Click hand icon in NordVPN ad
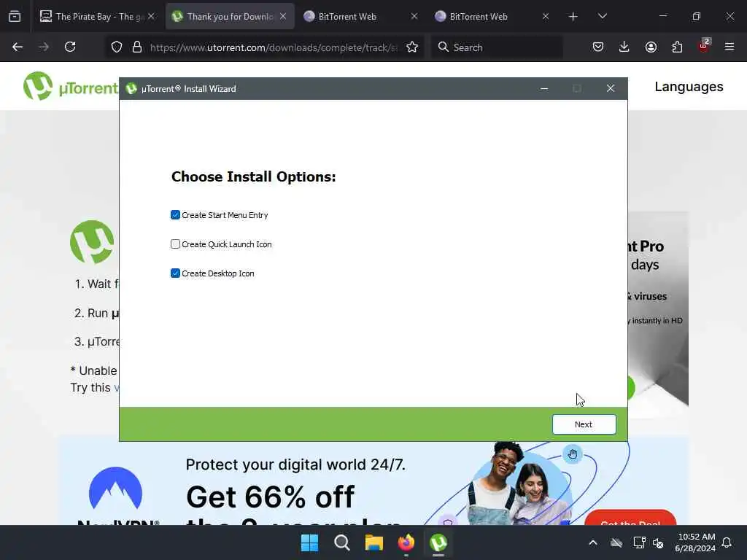This screenshot has width=747, height=560. (573, 454)
